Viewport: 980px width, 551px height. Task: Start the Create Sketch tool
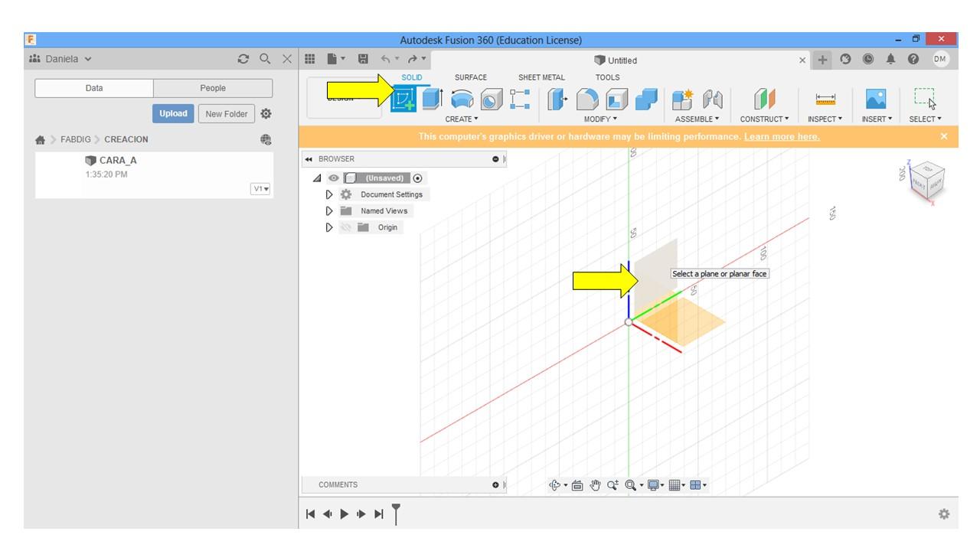click(403, 99)
